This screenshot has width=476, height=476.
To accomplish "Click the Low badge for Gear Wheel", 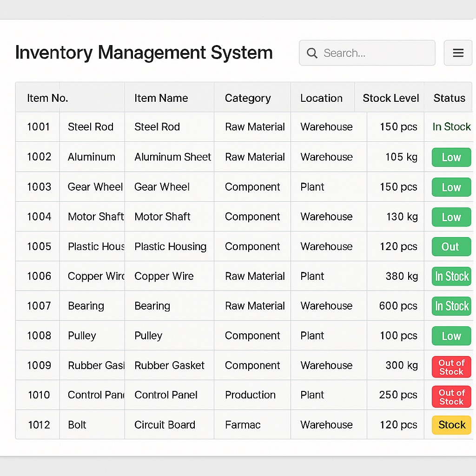I will [x=451, y=187].
